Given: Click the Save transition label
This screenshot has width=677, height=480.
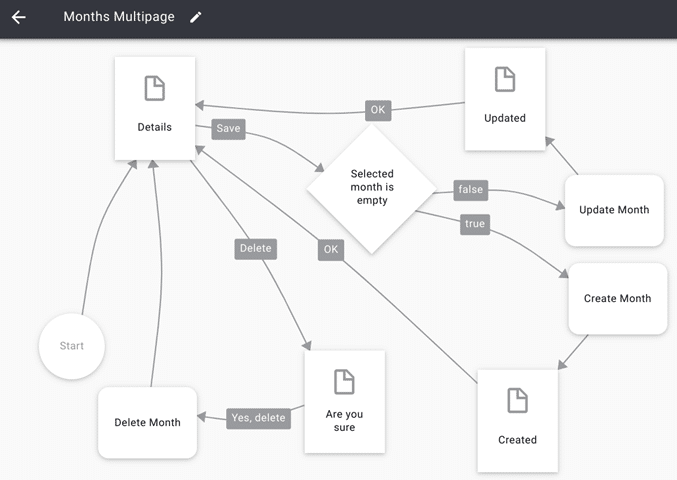Looking at the screenshot, I should (228, 129).
